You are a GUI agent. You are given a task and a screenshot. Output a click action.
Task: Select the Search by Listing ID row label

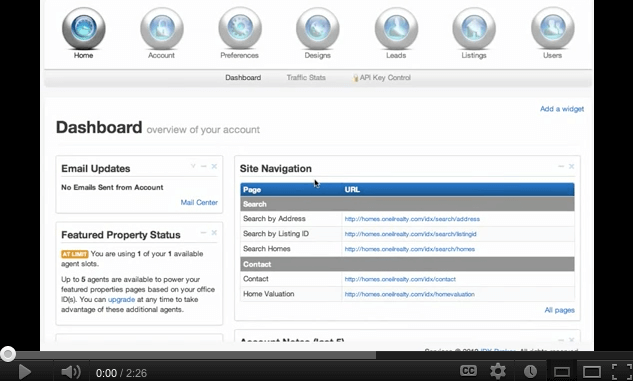[276, 234]
